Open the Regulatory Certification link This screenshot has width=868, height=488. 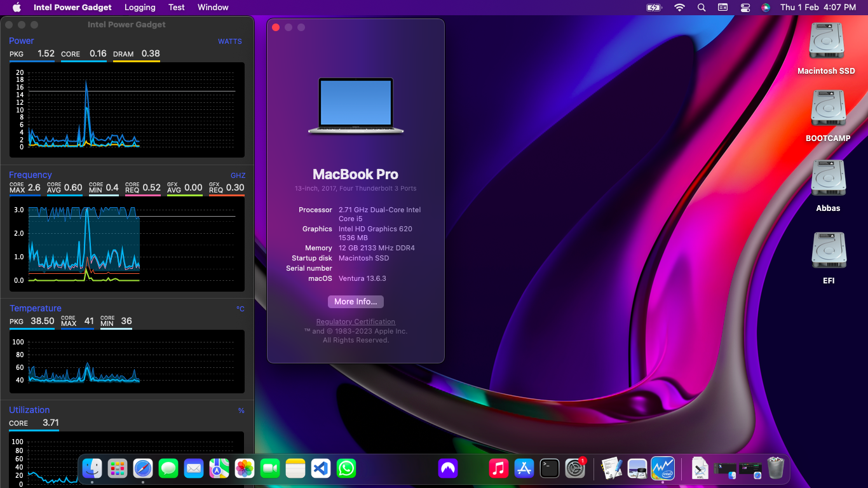356,322
